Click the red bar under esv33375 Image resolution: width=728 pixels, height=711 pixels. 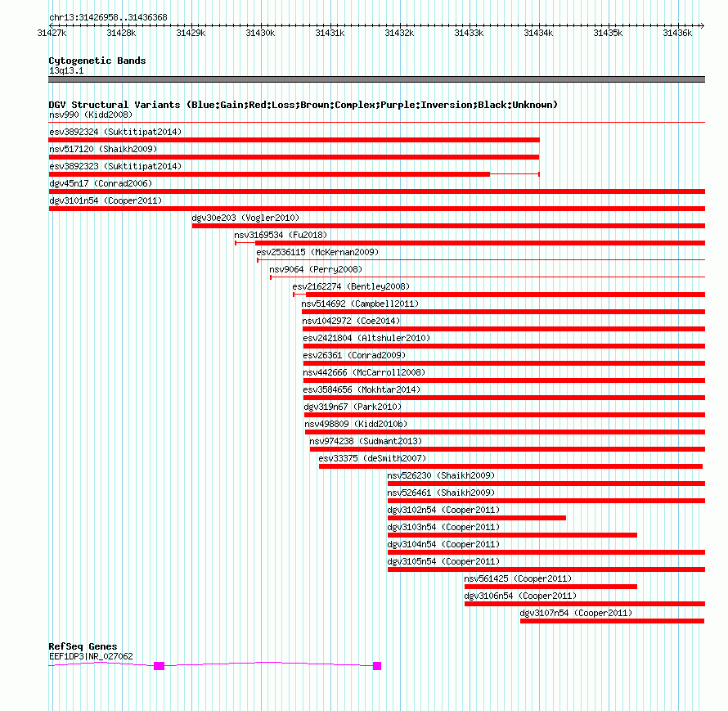510,466
